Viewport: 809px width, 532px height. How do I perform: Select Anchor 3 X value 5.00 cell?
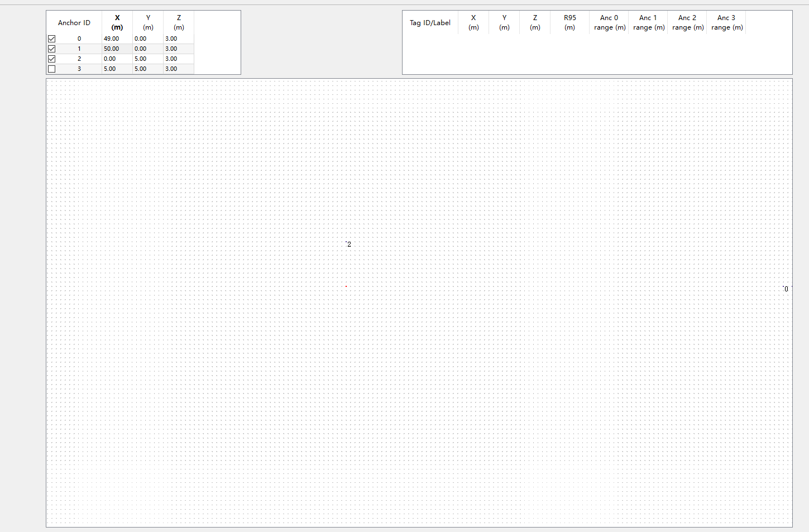click(x=117, y=69)
